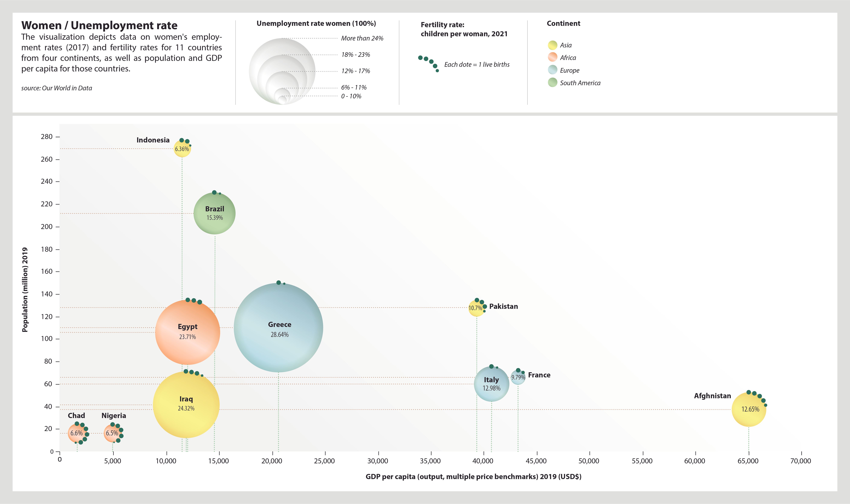
Task: Click the Italy bubble labeled 12.98%
Action: (x=491, y=384)
